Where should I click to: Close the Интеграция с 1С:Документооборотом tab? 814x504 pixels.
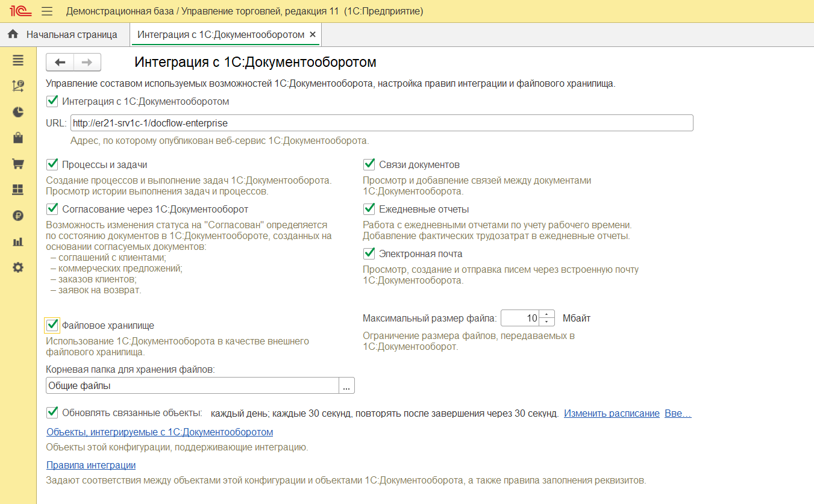(x=313, y=35)
